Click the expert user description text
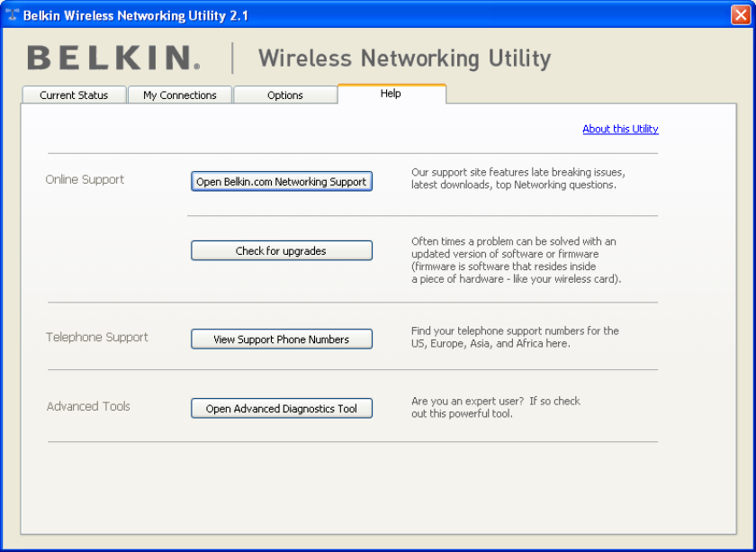756x552 pixels. tap(496, 407)
